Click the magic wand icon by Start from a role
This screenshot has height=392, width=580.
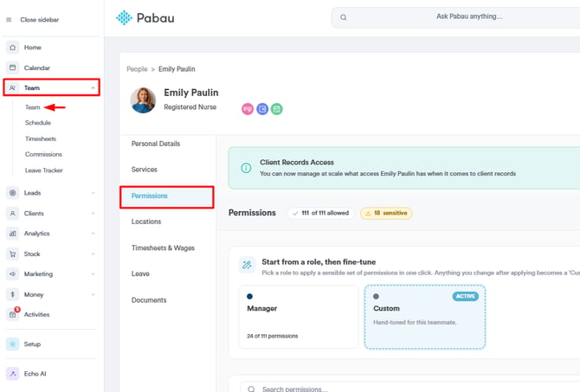[x=247, y=265]
